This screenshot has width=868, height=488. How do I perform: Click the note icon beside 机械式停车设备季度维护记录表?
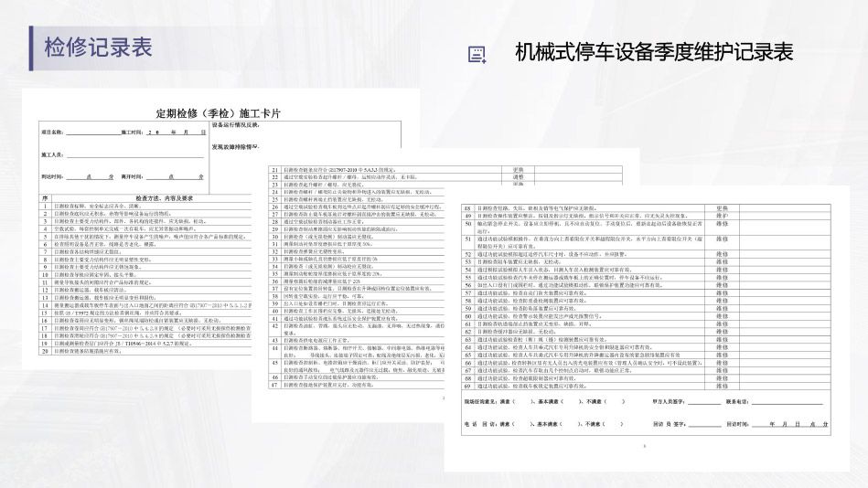[x=477, y=54]
